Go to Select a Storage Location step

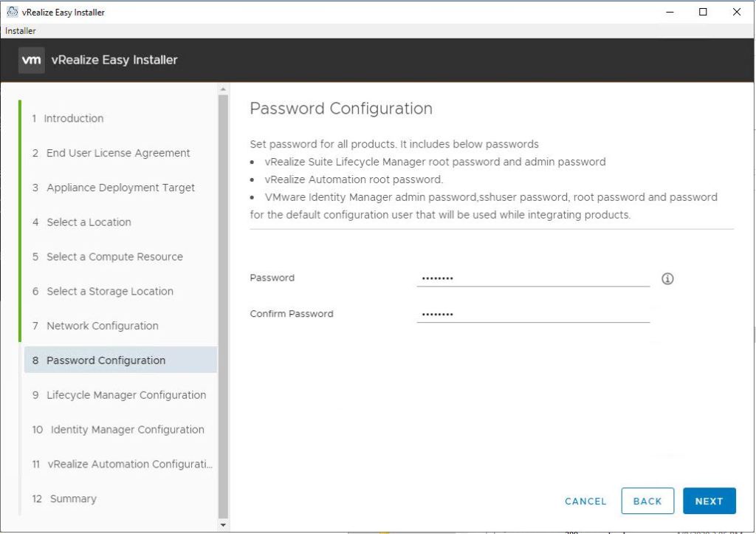(x=110, y=291)
